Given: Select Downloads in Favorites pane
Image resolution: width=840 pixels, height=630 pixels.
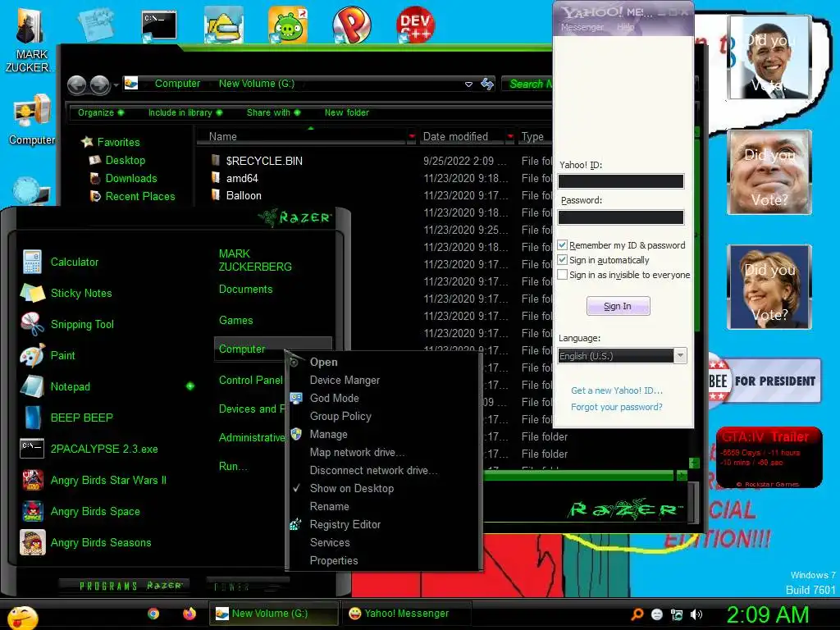Looking at the screenshot, I should (x=130, y=178).
